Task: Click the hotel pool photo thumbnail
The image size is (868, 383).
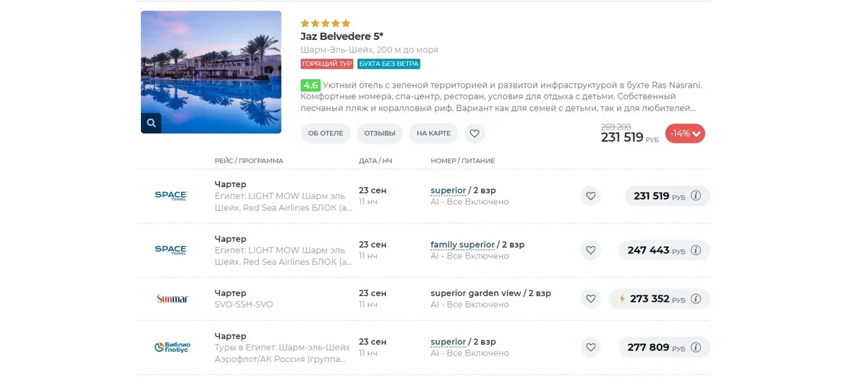Action: point(211,72)
